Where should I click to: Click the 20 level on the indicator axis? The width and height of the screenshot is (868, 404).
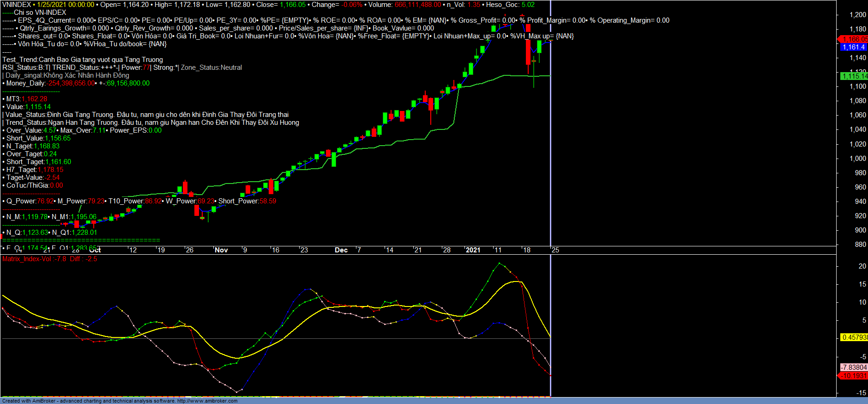862,266
